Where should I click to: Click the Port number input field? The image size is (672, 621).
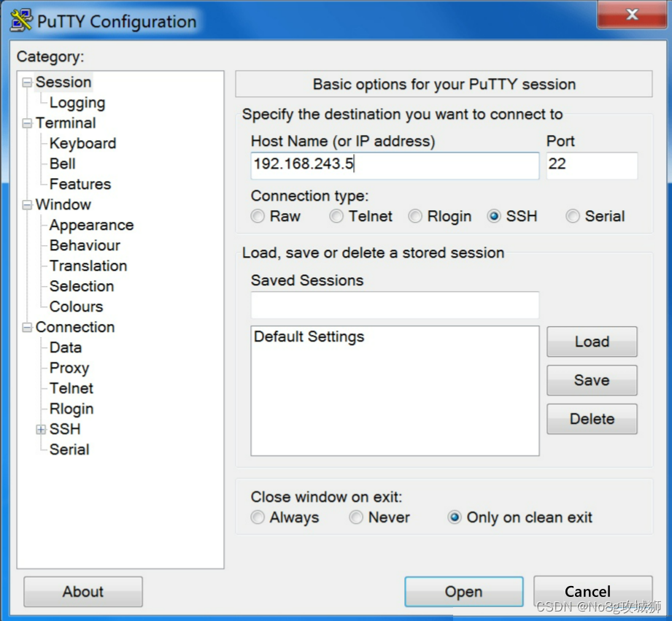tap(592, 165)
